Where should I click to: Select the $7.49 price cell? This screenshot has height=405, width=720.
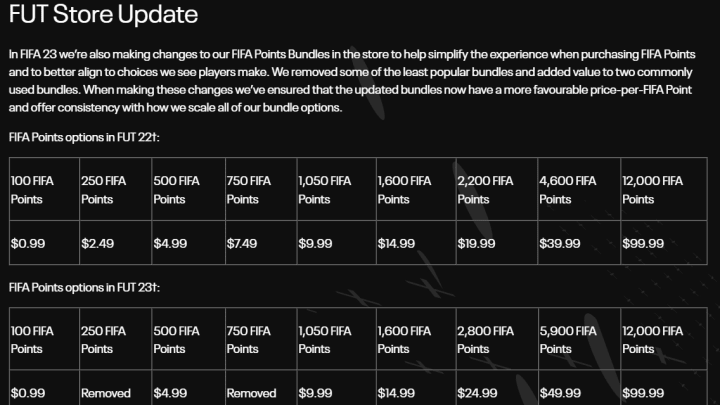click(261, 242)
